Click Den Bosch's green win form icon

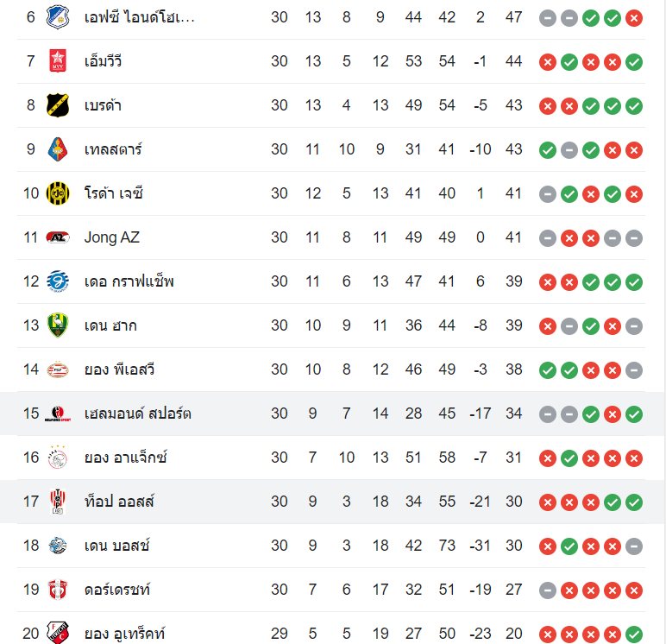[x=569, y=546]
